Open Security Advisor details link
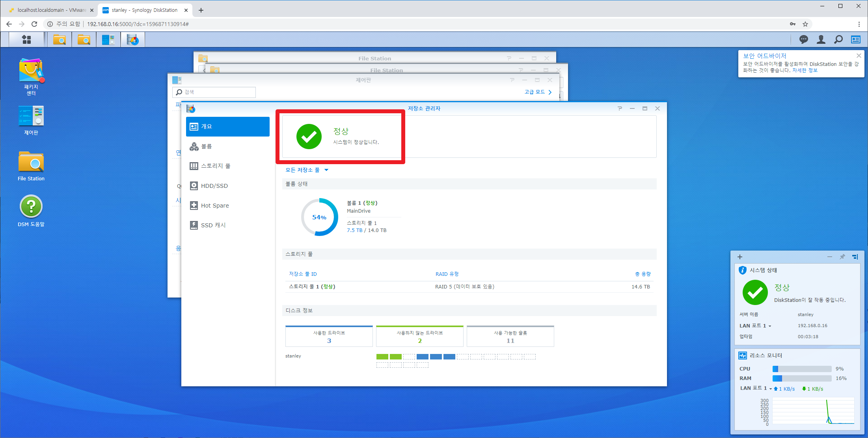 coord(805,71)
